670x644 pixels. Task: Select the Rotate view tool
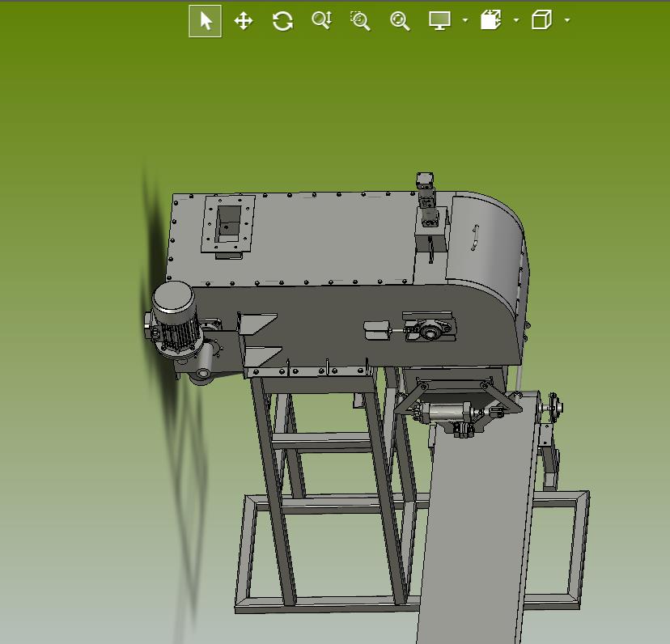click(282, 21)
